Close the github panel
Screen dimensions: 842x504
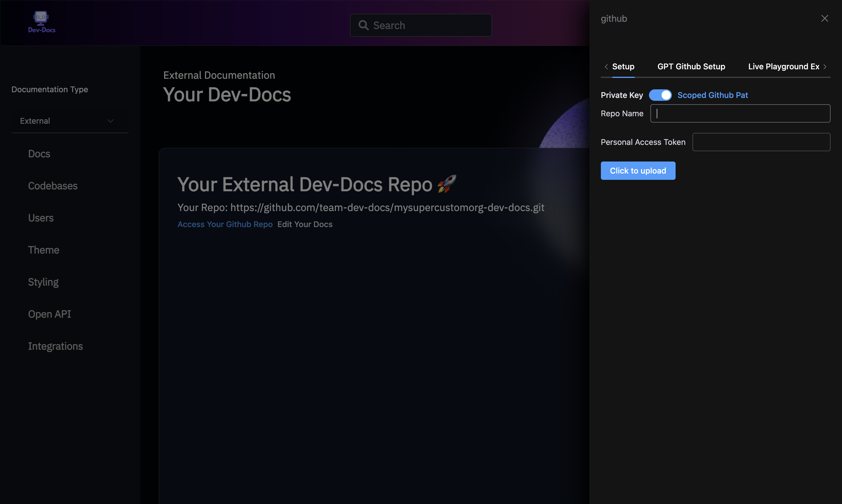(824, 18)
